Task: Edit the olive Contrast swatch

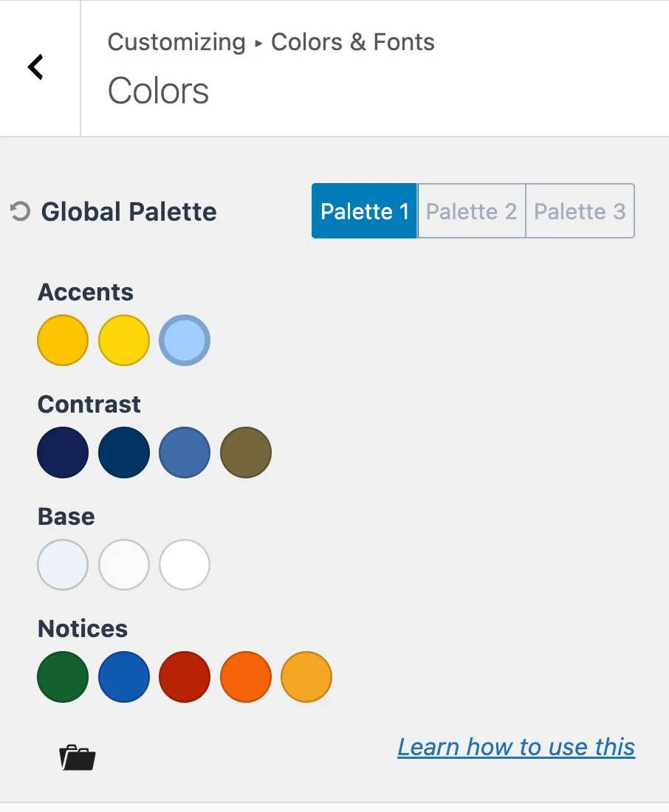Action: 245,453
